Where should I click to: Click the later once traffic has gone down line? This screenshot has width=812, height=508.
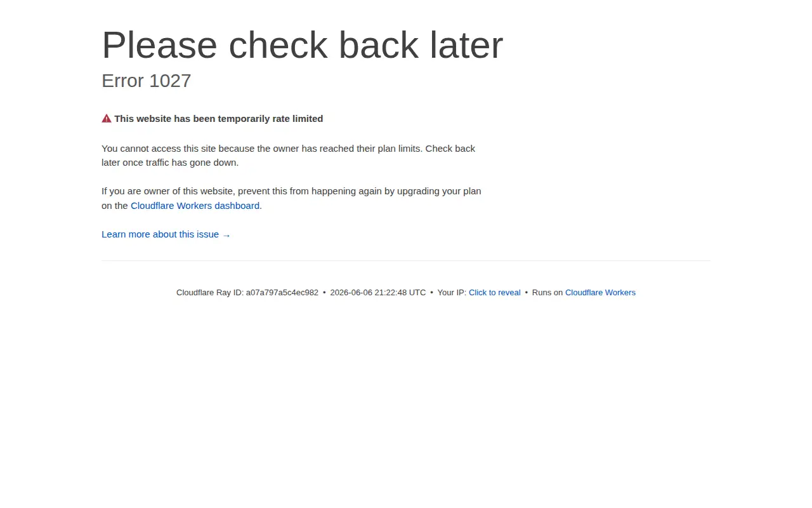(x=170, y=163)
